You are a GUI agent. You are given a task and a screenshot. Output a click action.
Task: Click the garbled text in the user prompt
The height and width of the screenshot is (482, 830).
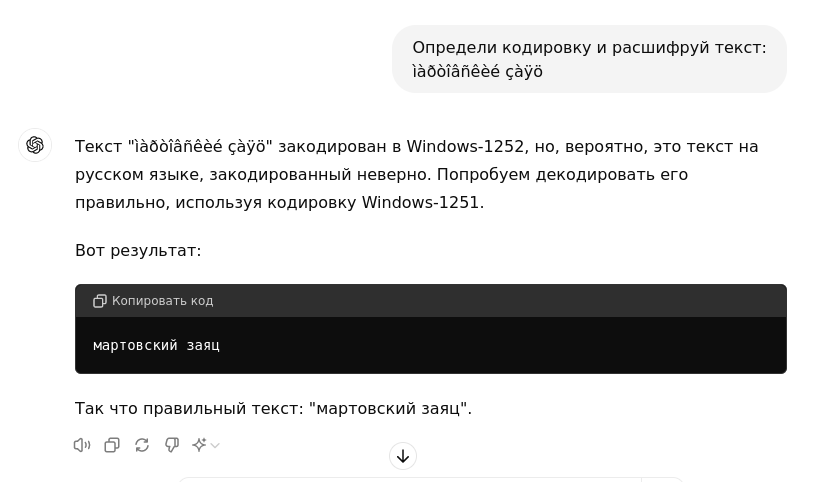pyautogui.click(x=477, y=71)
